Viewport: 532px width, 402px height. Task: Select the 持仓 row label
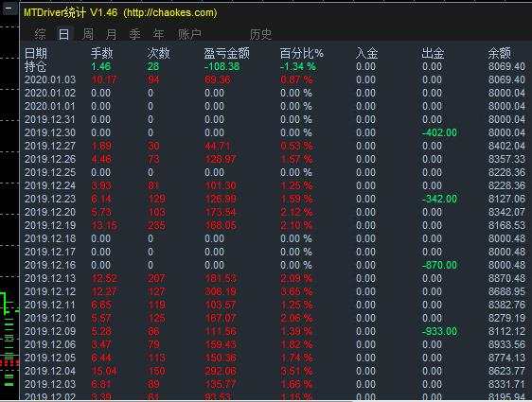[35, 66]
